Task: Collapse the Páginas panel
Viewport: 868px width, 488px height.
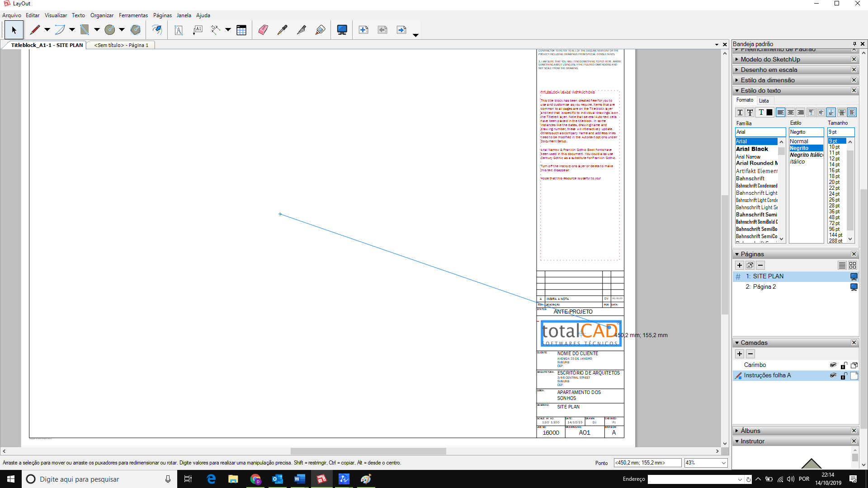Action: 737,254
